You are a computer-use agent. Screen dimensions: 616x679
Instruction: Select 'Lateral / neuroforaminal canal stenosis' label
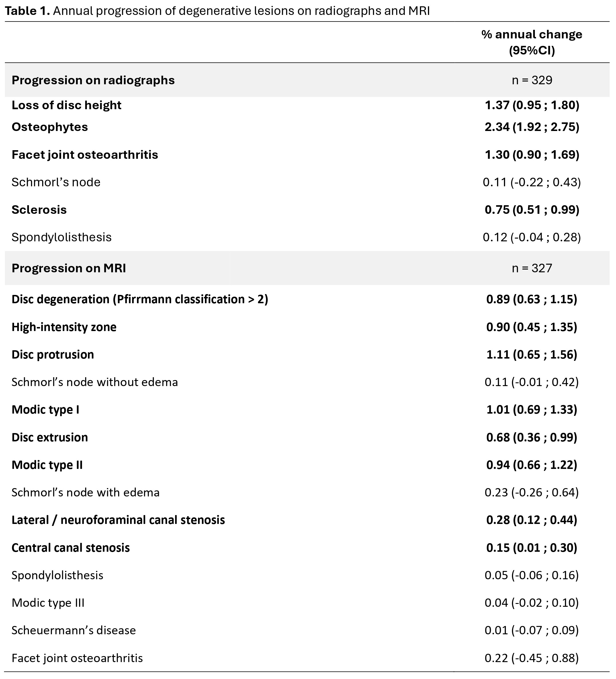pyautogui.click(x=118, y=520)
